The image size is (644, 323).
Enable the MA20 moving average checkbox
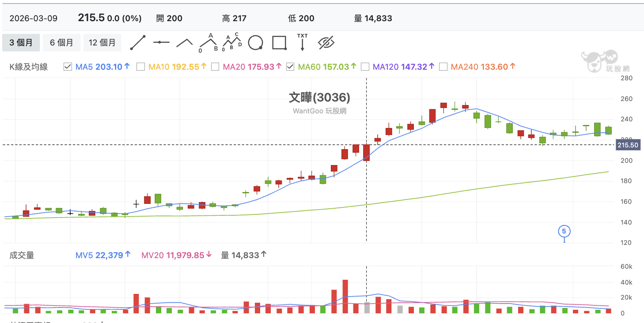[215, 67]
